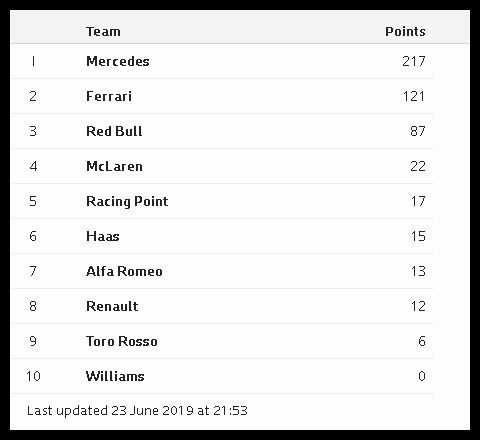The width and height of the screenshot is (480, 440).
Task: Click McLaren in the standings
Action: click(114, 166)
